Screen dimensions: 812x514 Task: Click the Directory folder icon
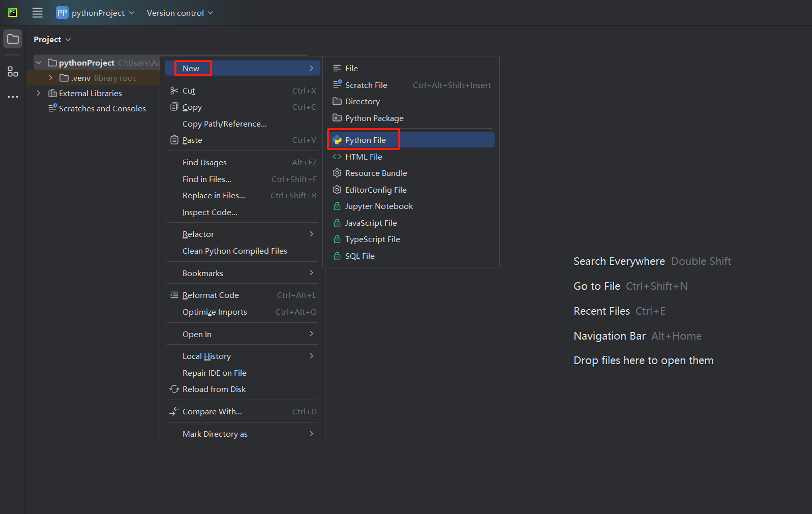337,101
